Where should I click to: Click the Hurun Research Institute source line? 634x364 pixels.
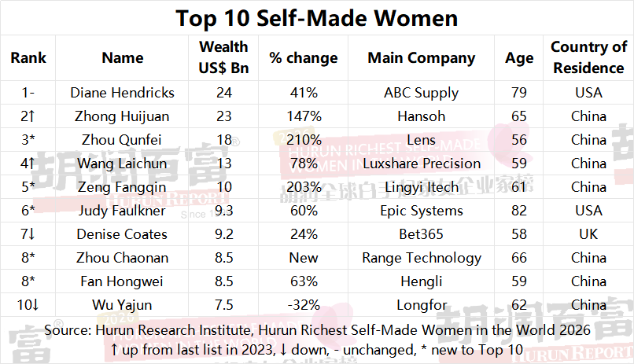pos(316,330)
